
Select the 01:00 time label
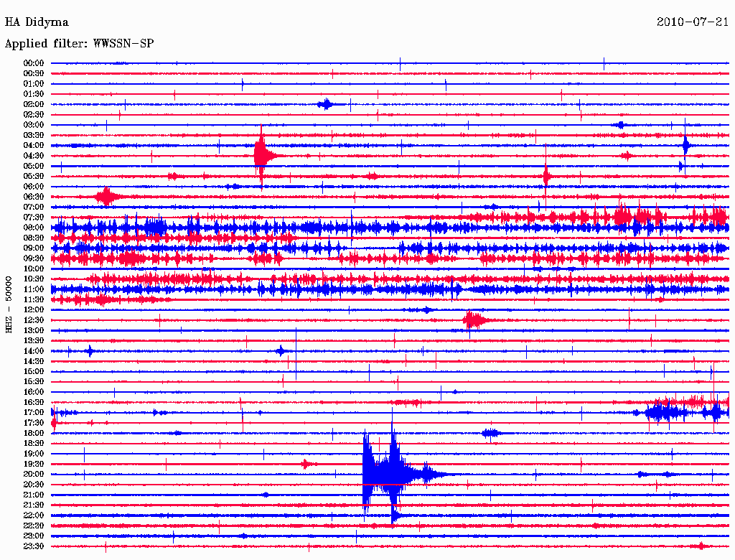(33, 84)
